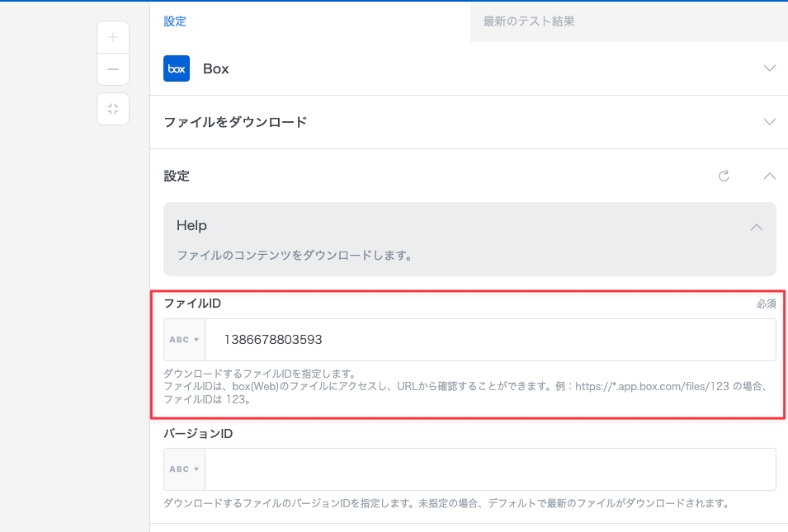Screen dimensions: 788x532
Task: Refresh the 設定 section with the reload icon
Action: coord(724,176)
